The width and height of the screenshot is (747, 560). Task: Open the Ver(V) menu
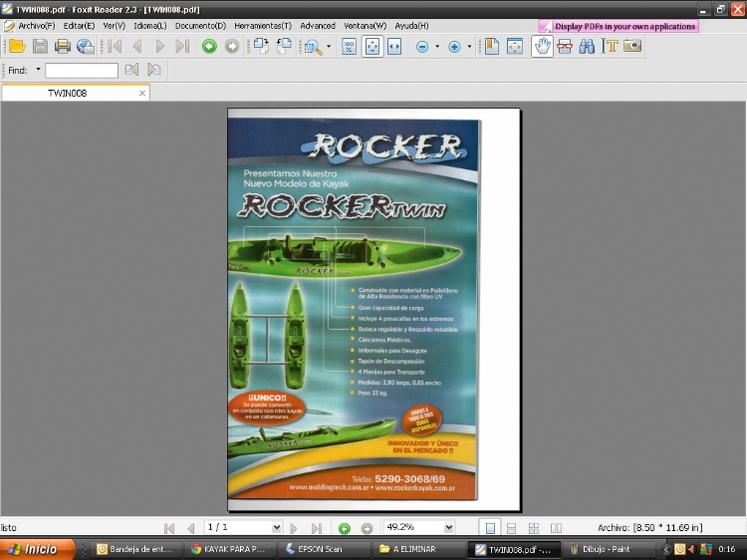114,26
